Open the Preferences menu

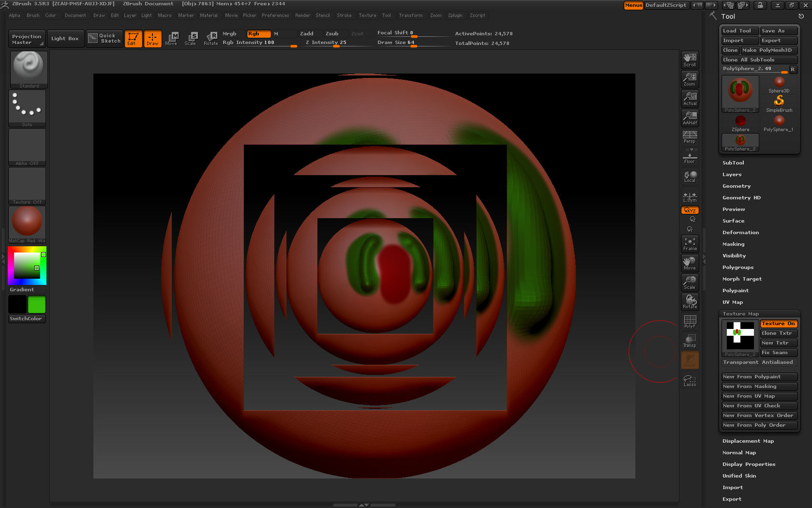coord(275,15)
